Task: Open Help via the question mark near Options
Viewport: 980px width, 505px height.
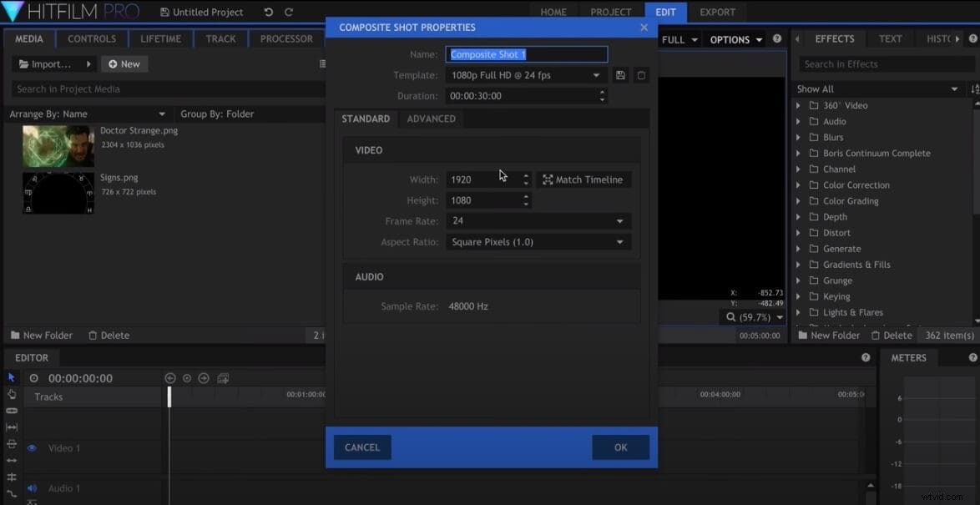Action: coord(776,38)
